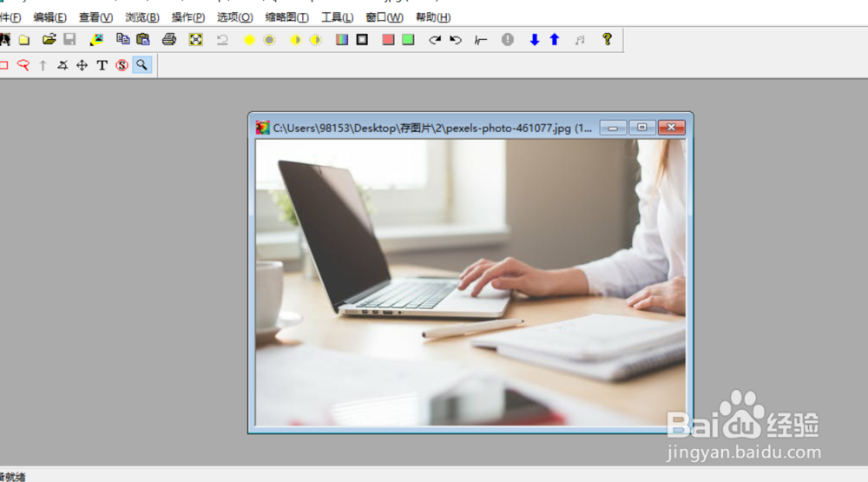Click the second half-yellow contrast icon

[316, 40]
